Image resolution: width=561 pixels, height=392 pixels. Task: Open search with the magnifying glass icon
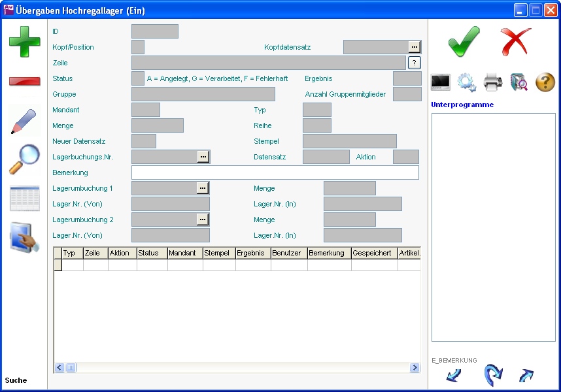pyautogui.click(x=24, y=159)
